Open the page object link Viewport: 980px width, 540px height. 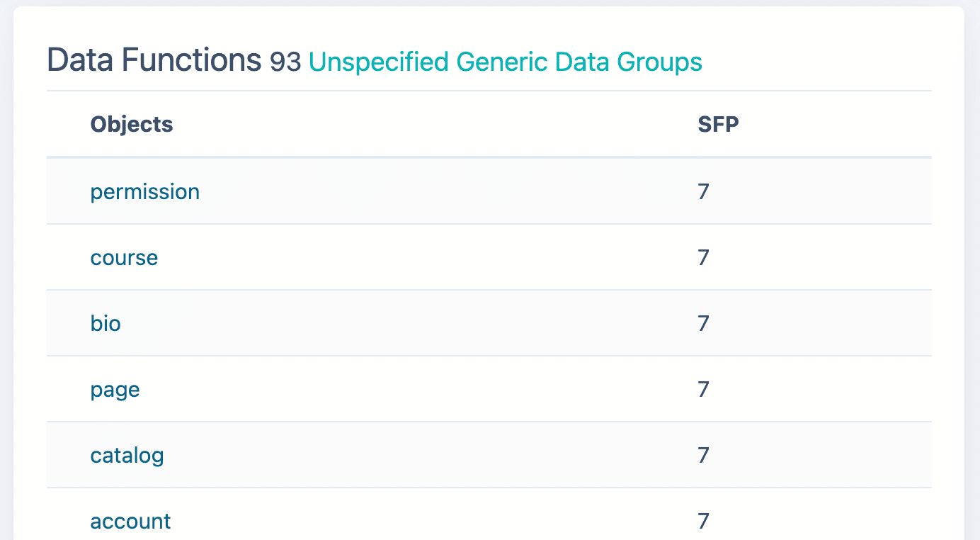click(115, 390)
